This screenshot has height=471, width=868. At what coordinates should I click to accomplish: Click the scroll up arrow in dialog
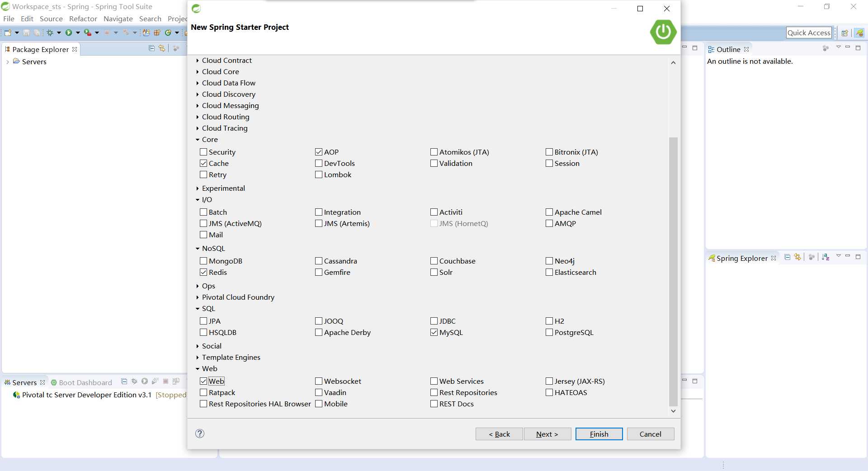pos(673,63)
